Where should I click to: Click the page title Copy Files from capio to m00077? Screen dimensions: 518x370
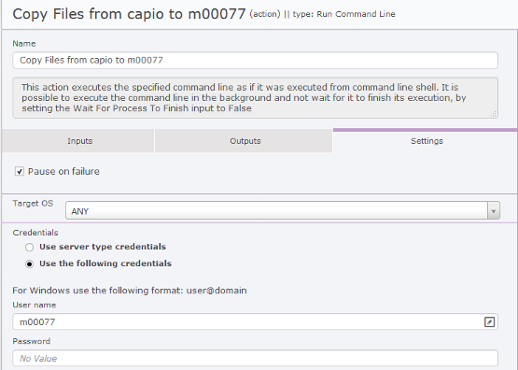pyautogui.click(x=129, y=14)
